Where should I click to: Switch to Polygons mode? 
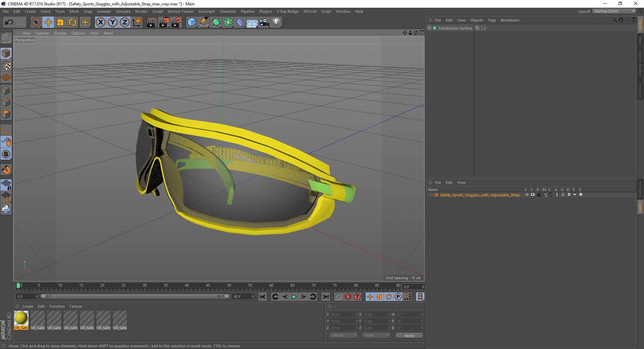(6, 114)
